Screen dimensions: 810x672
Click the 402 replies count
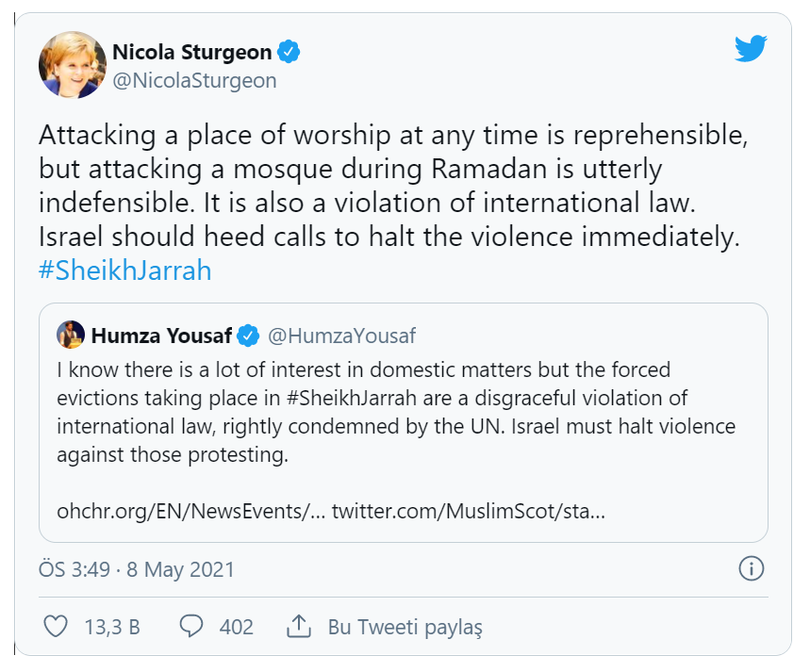[x=236, y=627]
